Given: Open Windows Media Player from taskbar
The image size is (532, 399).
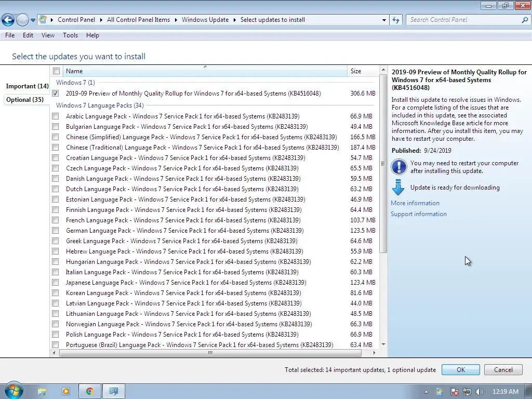Looking at the screenshot, I should [x=66, y=392].
